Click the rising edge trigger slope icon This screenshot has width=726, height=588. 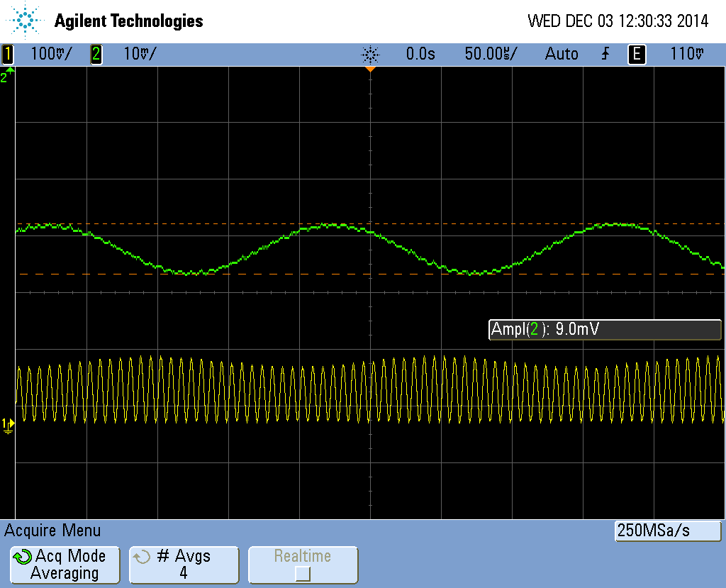pos(605,54)
